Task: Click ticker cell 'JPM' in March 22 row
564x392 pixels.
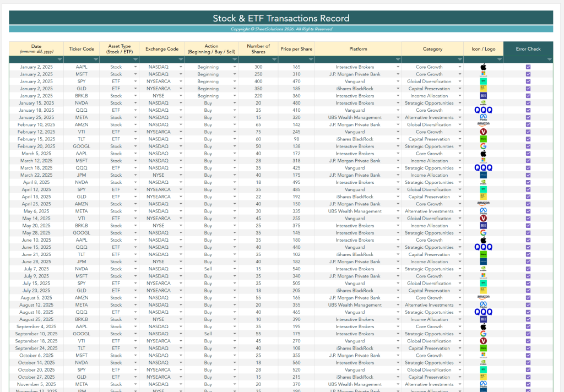Action: (82, 175)
